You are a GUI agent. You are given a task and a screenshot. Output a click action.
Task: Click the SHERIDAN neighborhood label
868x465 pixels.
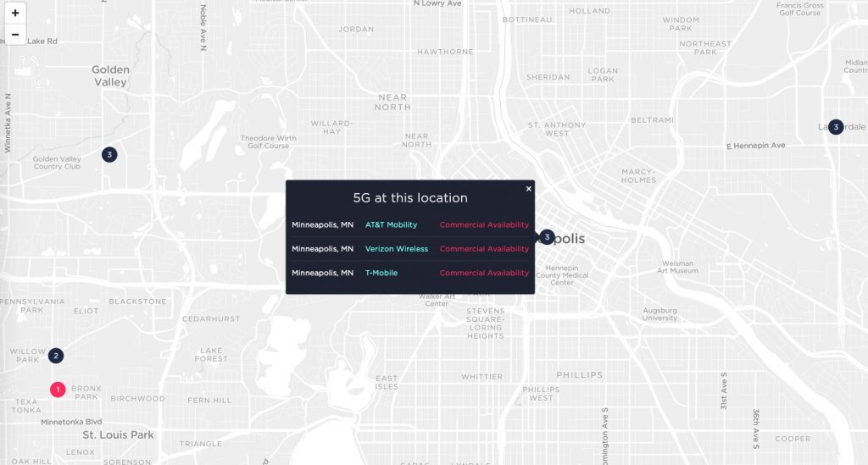tap(548, 77)
